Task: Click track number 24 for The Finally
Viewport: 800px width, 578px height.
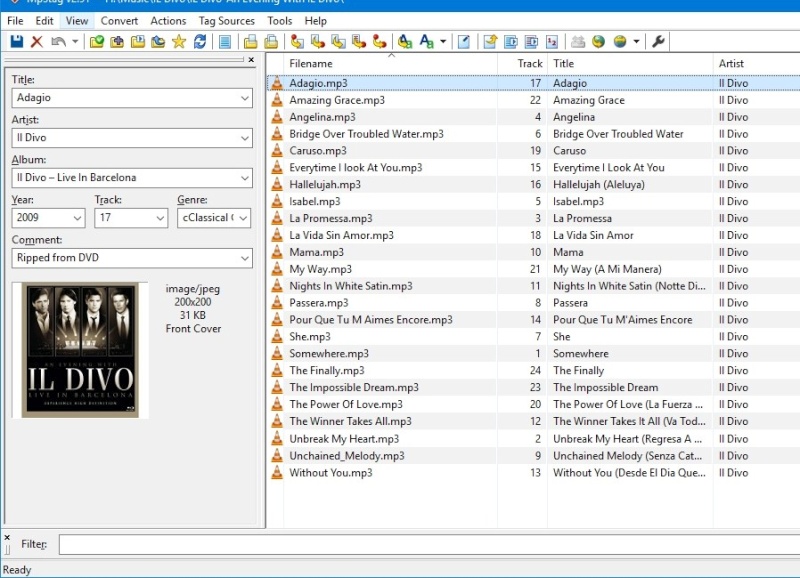Action: click(535, 370)
